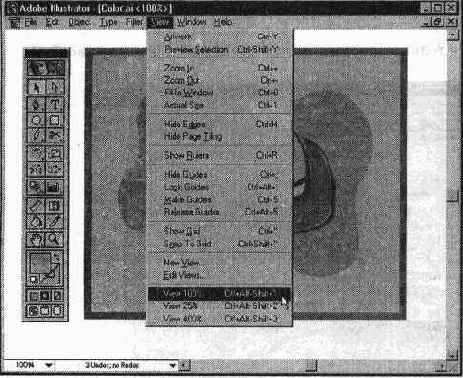Viewport: 463px width, 378px height.
Task: Open the Type menu
Action: click(109, 22)
